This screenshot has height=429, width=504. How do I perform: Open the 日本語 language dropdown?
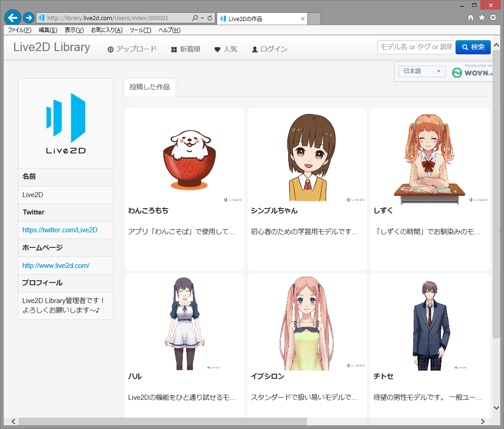coord(421,71)
